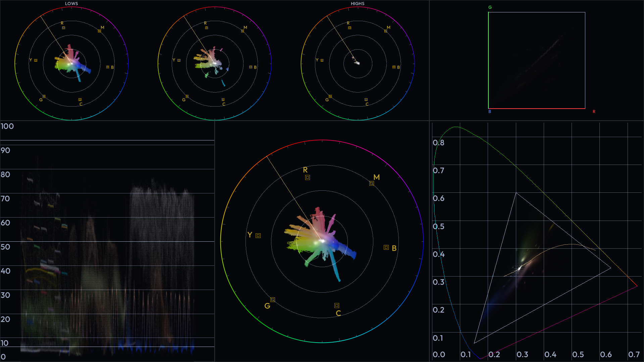Click the 0.5 y-axis label on CIE chart
Viewport: 644px width, 362px height.
[438, 227]
